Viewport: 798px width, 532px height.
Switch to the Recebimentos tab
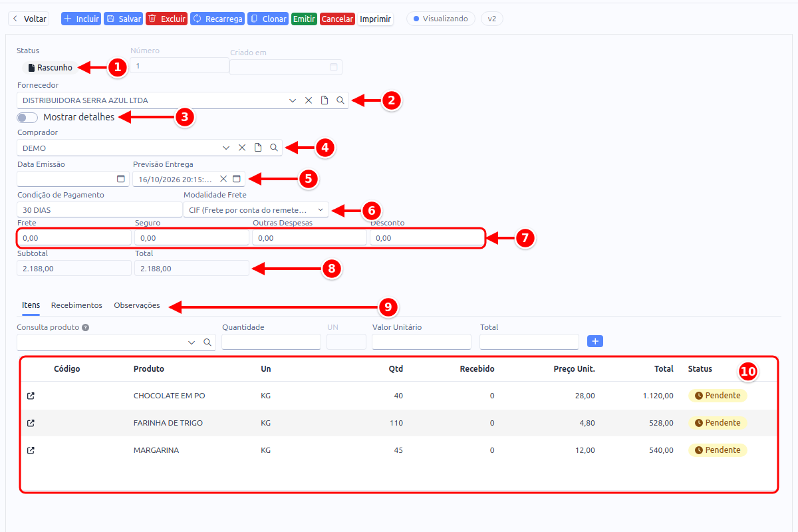point(76,305)
